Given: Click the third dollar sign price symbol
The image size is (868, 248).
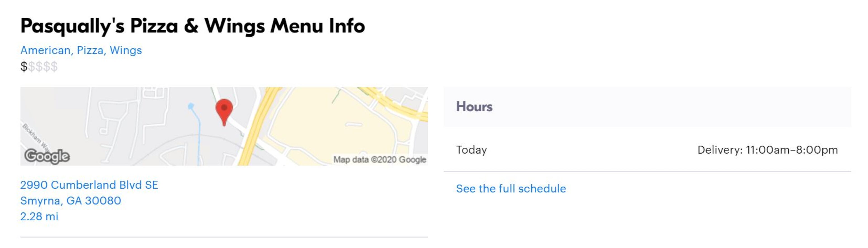Looking at the screenshot, I should tap(39, 67).
